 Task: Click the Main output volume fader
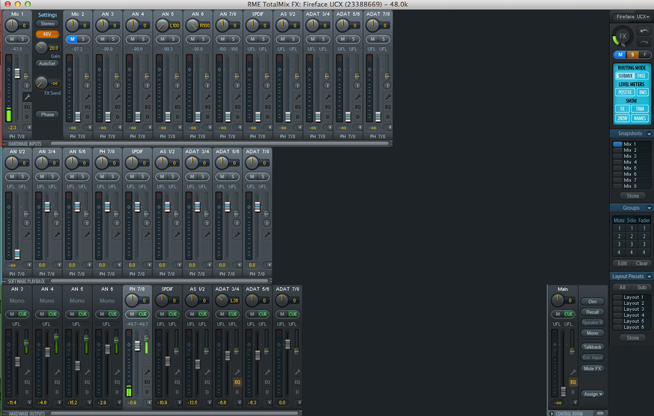(x=563, y=391)
